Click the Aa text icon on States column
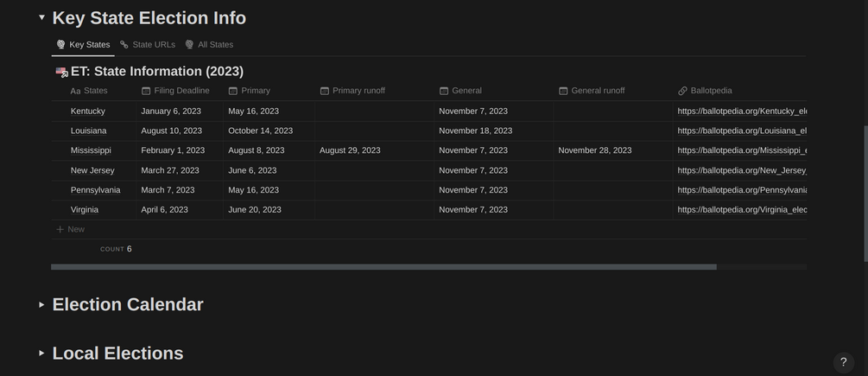The image size is (868, 376). [x=75, y=91]
